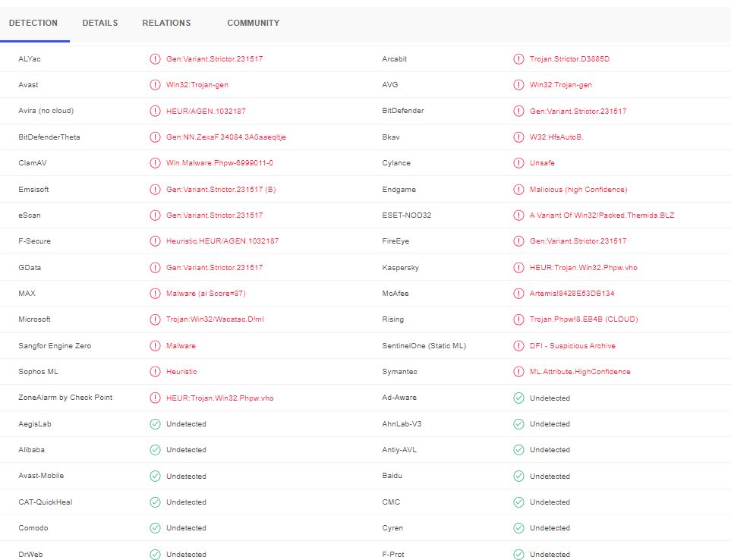Click the green check icon for Ad-Aware
The width and height of the screenshot is (731, 560).
[518, 398]
